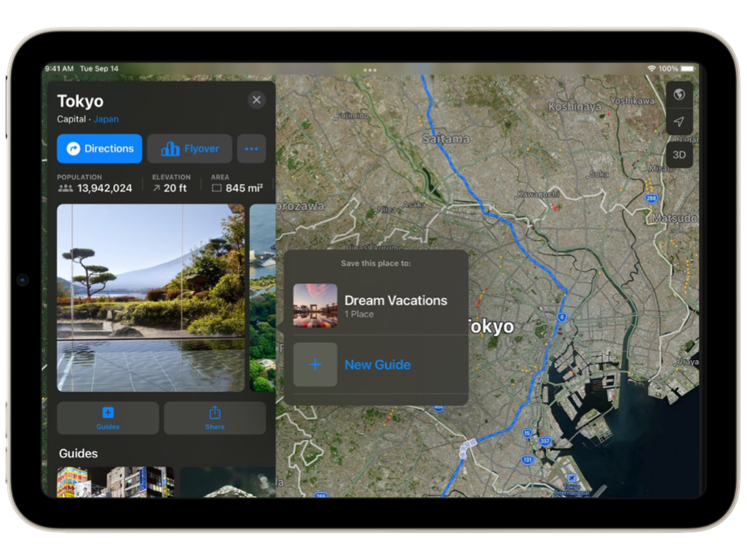The image size is (747, 560).
Task: Get Directions to Tokyo
Action: 99,148
